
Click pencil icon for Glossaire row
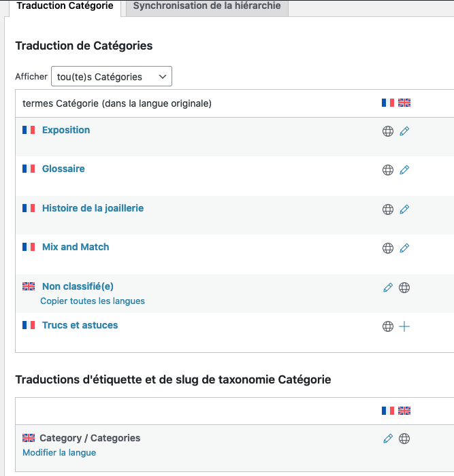click(x=404, y=170)
